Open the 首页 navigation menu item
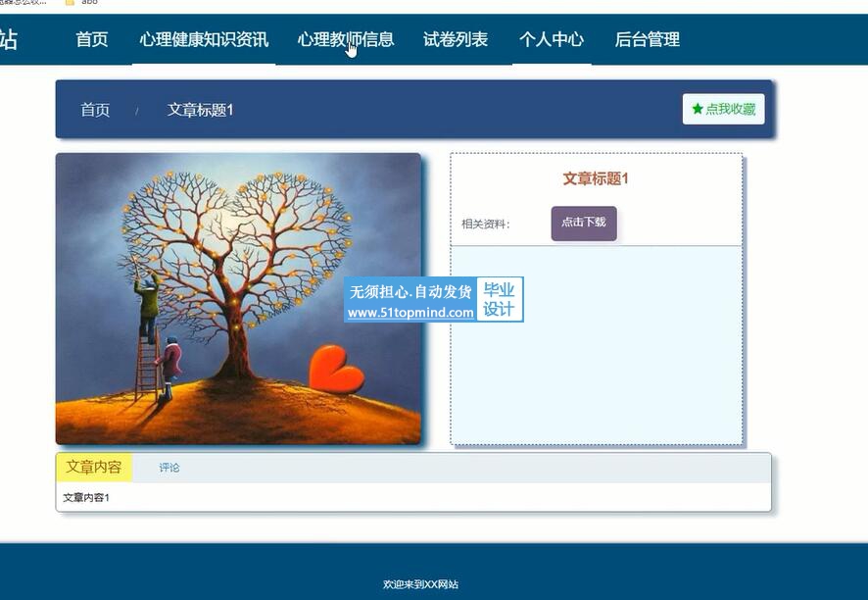Image resolution: width=868 pixels, height=600 pixels. (92, 39)
